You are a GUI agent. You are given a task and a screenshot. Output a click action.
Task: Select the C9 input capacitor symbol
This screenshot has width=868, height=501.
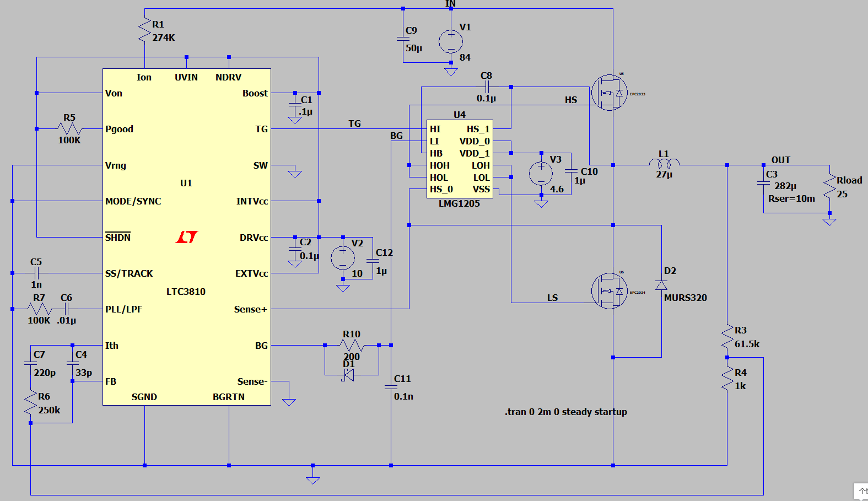(x=403, y=39)
